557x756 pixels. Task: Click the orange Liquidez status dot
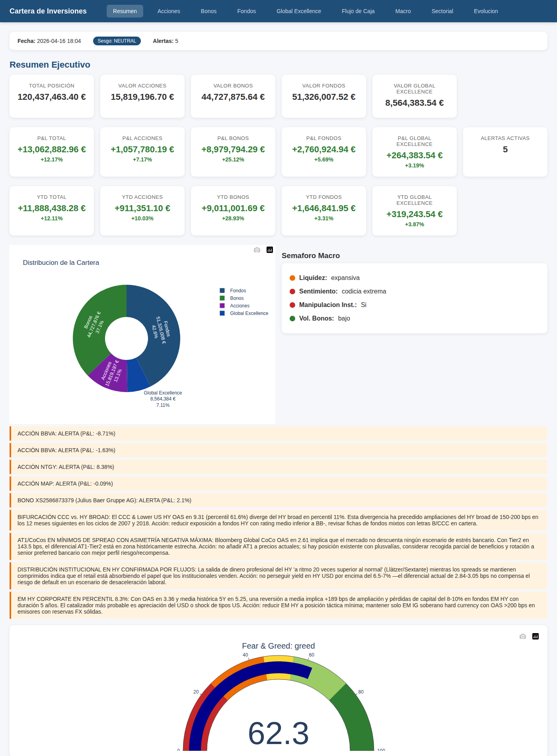point(292,278)
